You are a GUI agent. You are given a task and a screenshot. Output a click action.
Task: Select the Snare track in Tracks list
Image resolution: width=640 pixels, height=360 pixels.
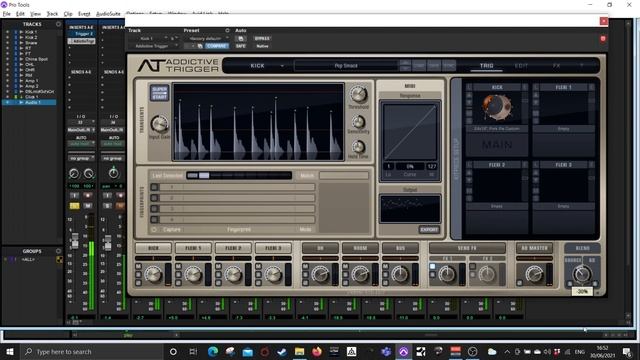pyautogui.click(x=31, y=42)
